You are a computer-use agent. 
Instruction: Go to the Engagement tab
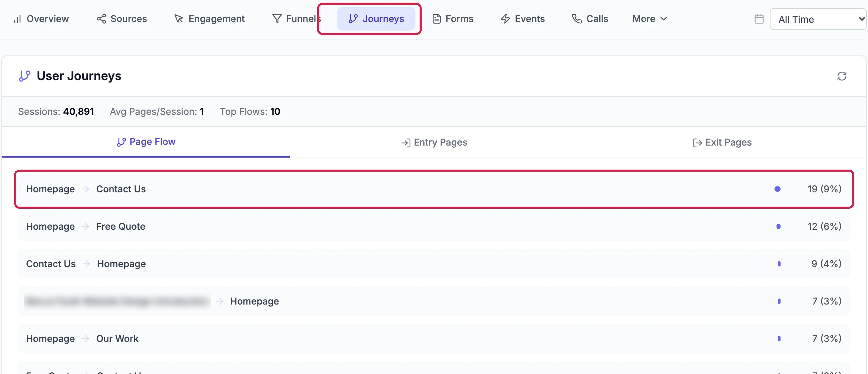(x=209, y=19)
